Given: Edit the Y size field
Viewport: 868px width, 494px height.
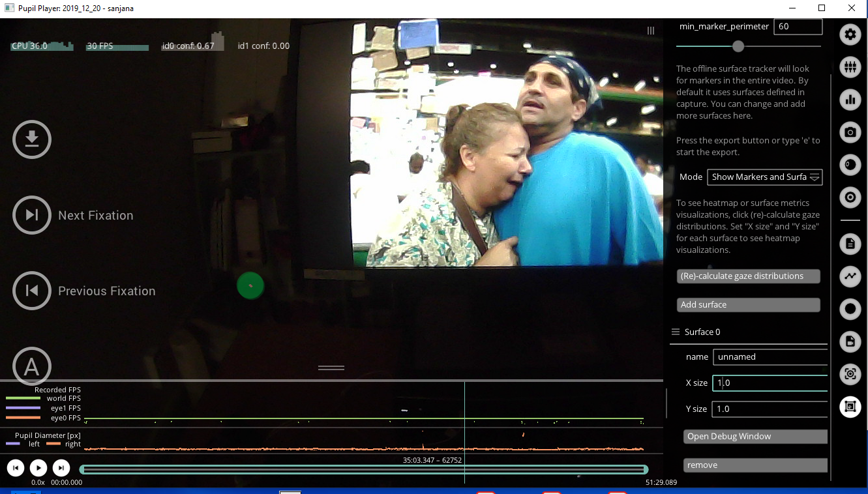Looking at the screenshot, I should pyautogui.click(x=770, y=409).
